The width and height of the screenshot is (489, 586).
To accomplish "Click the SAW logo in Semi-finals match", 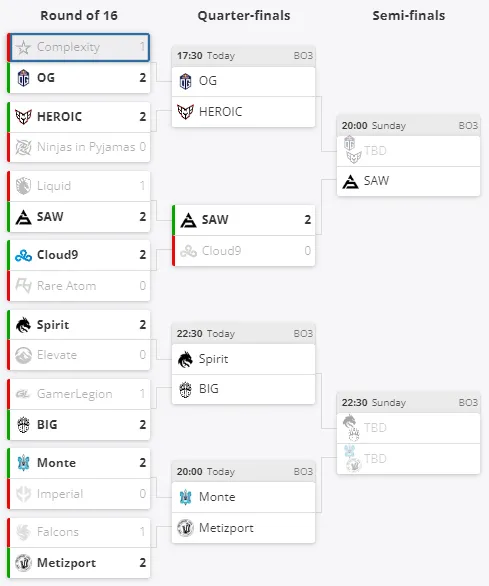I will 350,181.
